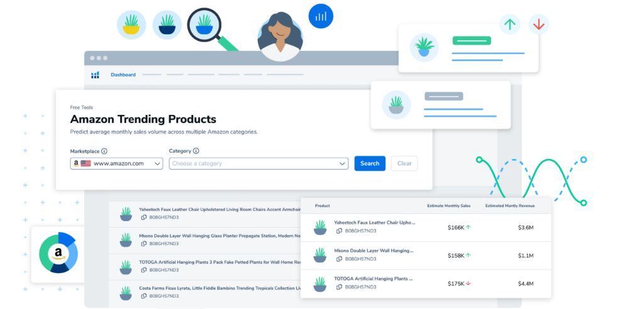The width and height of the screenshot is (644, 309).
Task: Select the yellow pot plant thumbnail
Action: (131, 25)
